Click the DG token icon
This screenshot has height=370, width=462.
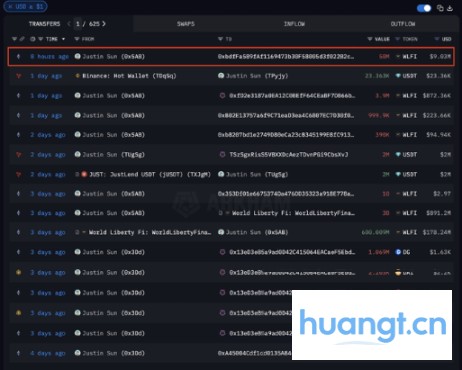398,252
